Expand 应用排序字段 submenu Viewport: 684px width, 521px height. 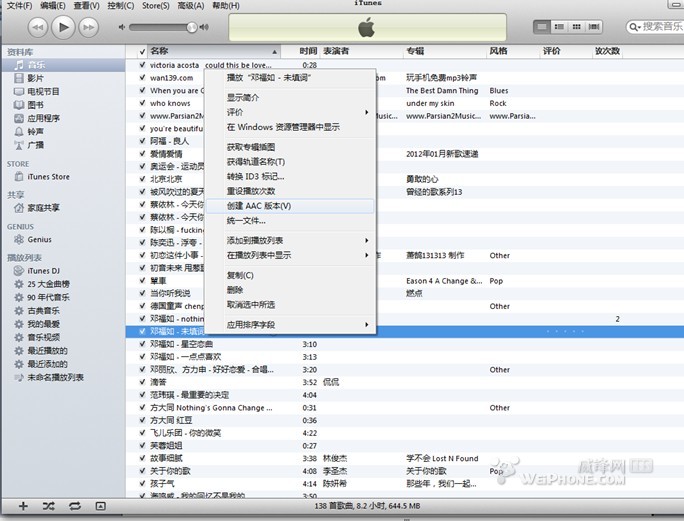tap(291, 325)
